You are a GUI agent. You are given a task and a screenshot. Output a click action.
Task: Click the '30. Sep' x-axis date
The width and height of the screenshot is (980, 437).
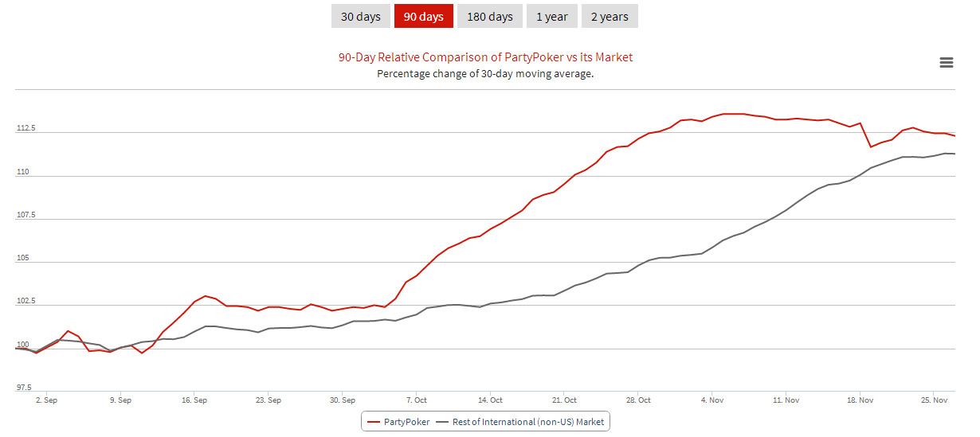pos(342,400)
